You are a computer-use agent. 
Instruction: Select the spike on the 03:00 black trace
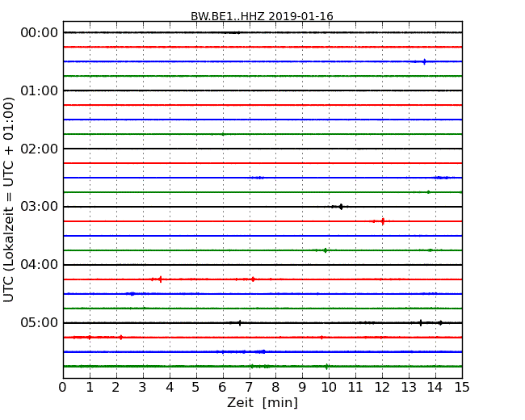click(x=341, y=207)
